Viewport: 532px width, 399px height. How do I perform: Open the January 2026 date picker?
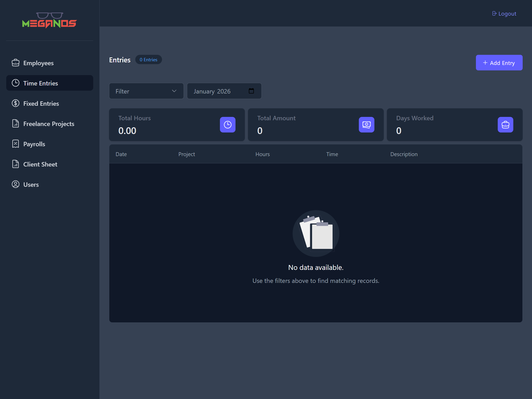(x=251, y=91)
